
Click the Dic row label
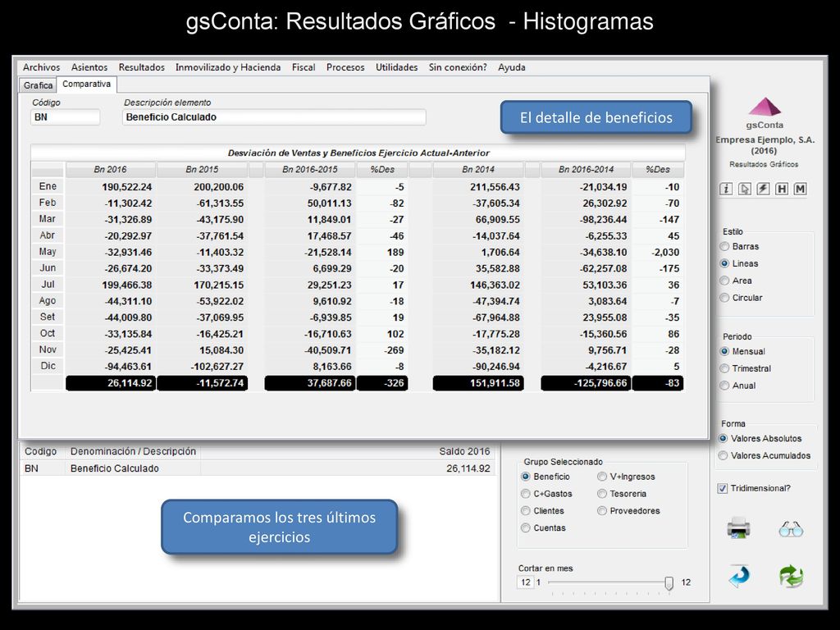[x=48, y=366]
